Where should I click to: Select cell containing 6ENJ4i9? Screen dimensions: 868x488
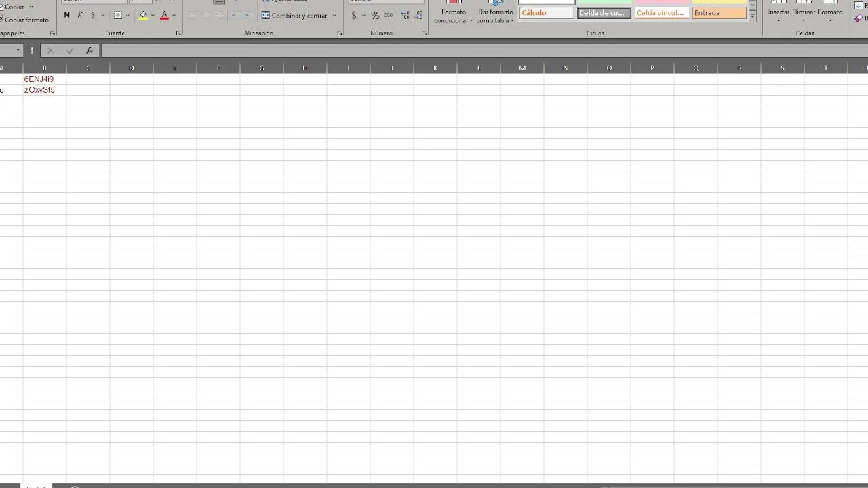[x=45, y=79]
